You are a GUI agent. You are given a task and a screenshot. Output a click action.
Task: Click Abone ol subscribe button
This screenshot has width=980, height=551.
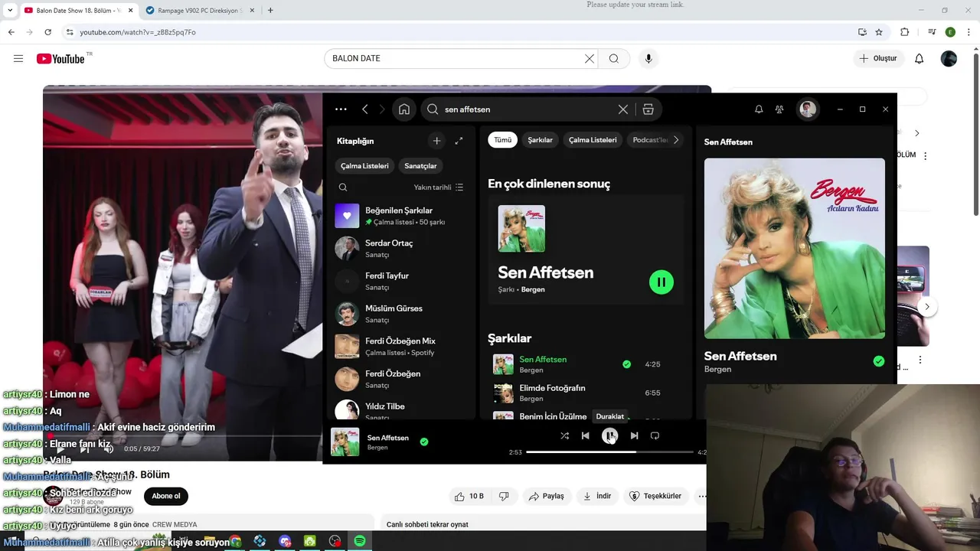point(166,496)
